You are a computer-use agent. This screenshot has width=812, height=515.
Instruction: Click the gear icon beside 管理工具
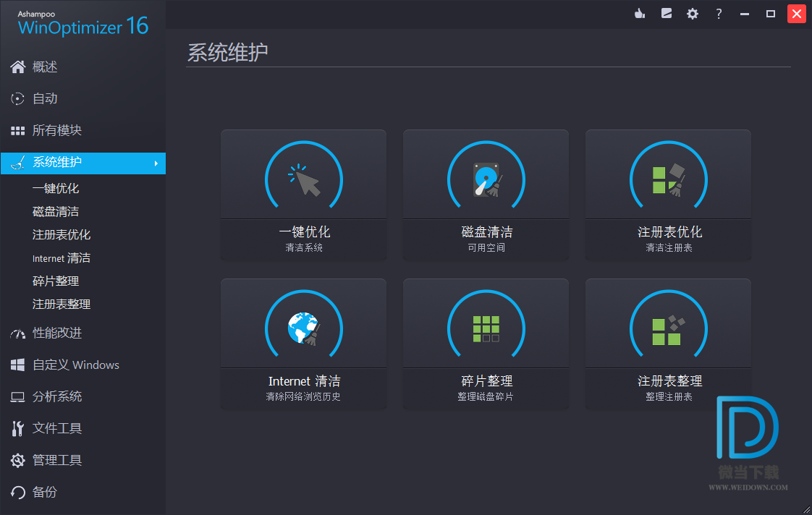click(17, 461)
